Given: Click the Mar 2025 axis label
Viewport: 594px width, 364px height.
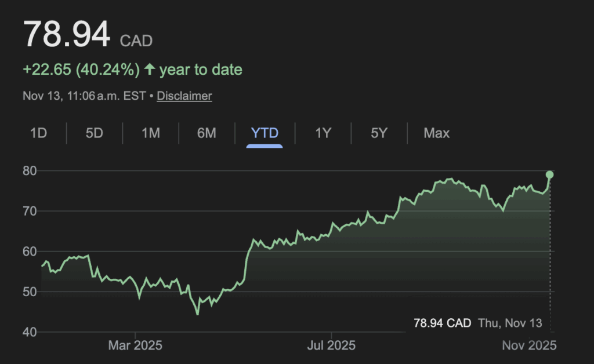Looking at the screenshot, I should coord(135,346).
